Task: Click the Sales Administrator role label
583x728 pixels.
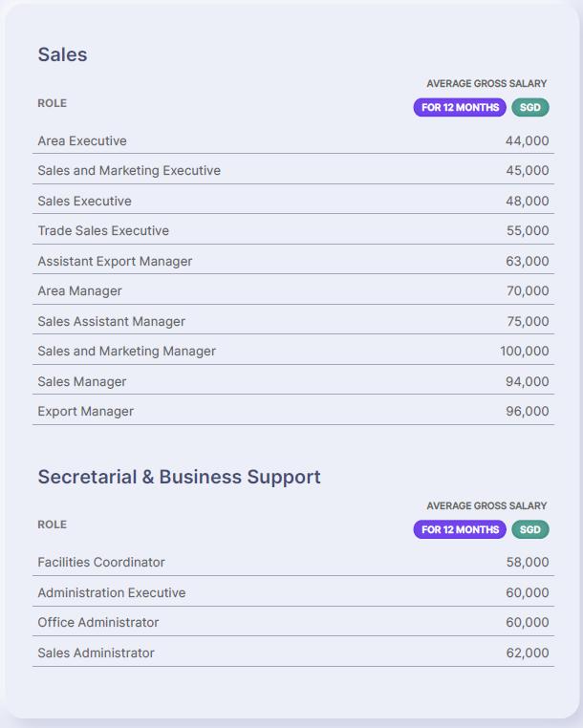Action: [x=96, y=653]
